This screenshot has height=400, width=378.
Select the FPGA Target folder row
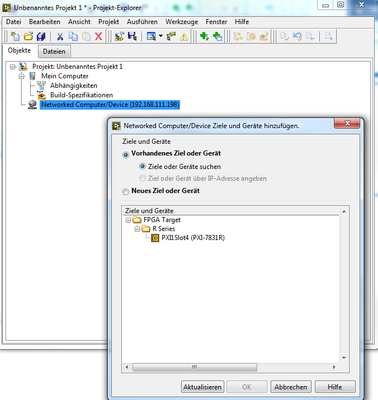pyautogui.click(x=162, y=220)
